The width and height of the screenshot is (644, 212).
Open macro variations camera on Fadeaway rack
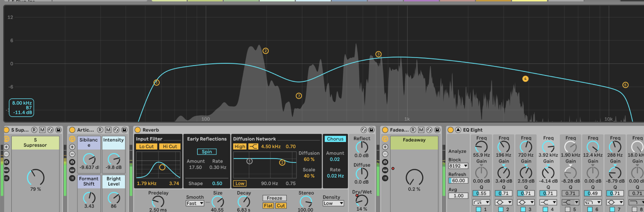click(385, 161)
